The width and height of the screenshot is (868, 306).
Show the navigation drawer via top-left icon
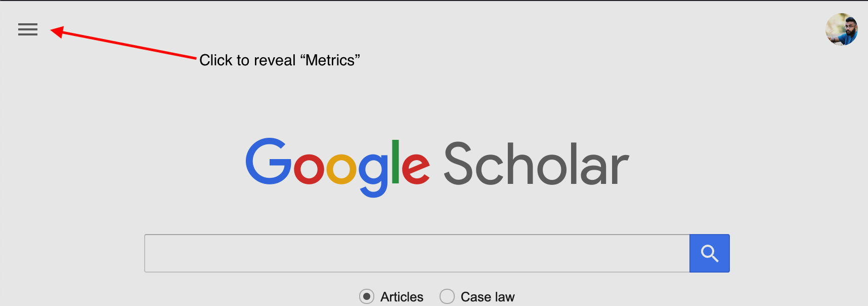28,29
